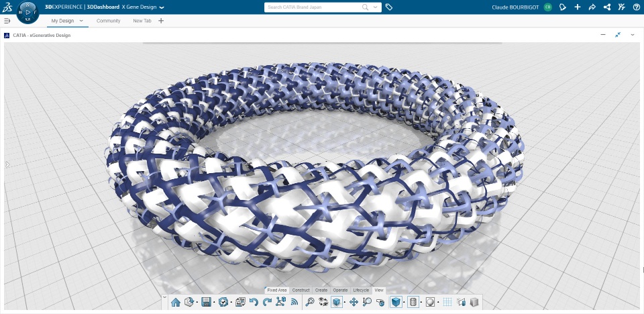
Task: Click the CATIA xGenerative Design widget icon
Action: [7, 36]
